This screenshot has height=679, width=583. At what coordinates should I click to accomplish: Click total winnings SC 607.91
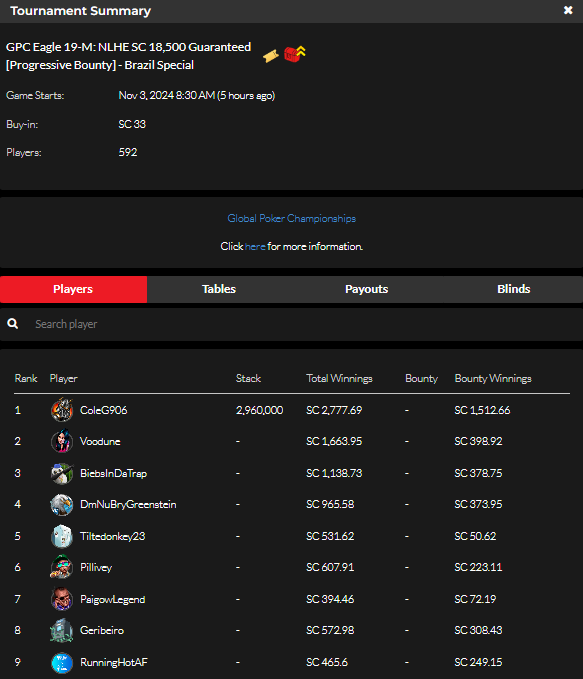pos(330,567)
